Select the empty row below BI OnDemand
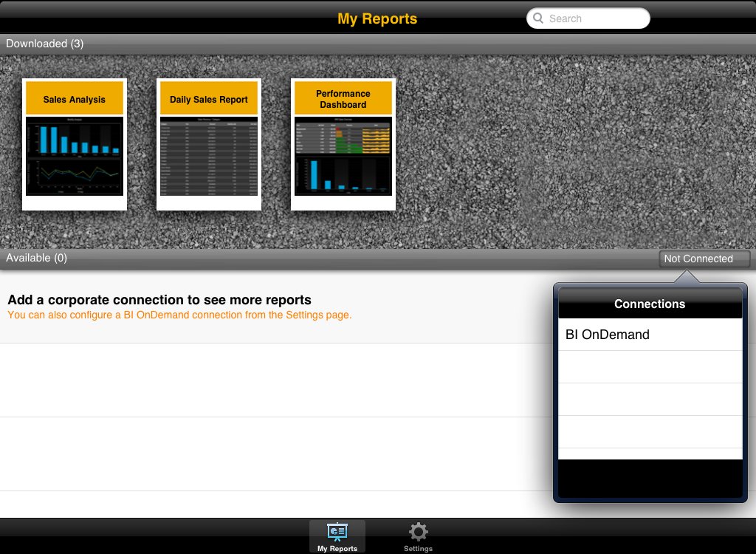 650,366
